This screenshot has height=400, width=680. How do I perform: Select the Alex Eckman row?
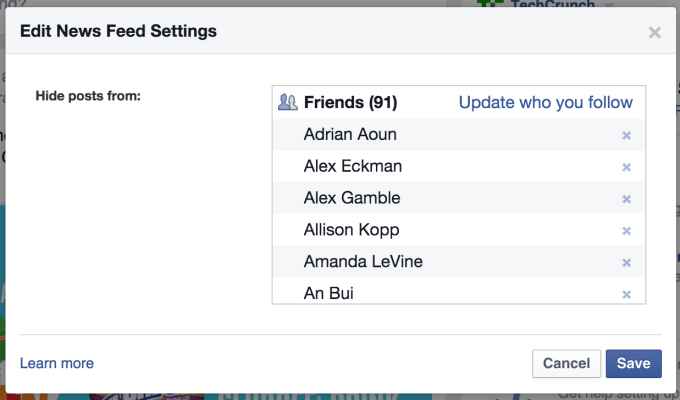(353, 167)
